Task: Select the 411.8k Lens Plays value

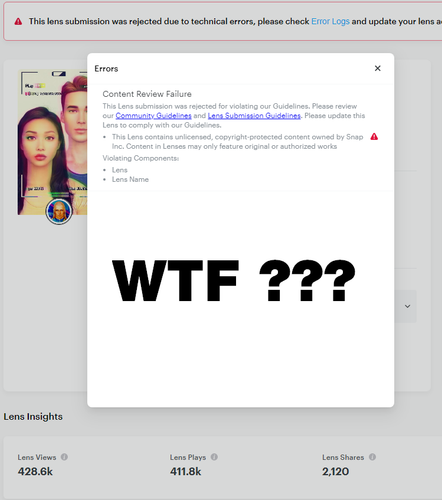Action: click(186, 472)
